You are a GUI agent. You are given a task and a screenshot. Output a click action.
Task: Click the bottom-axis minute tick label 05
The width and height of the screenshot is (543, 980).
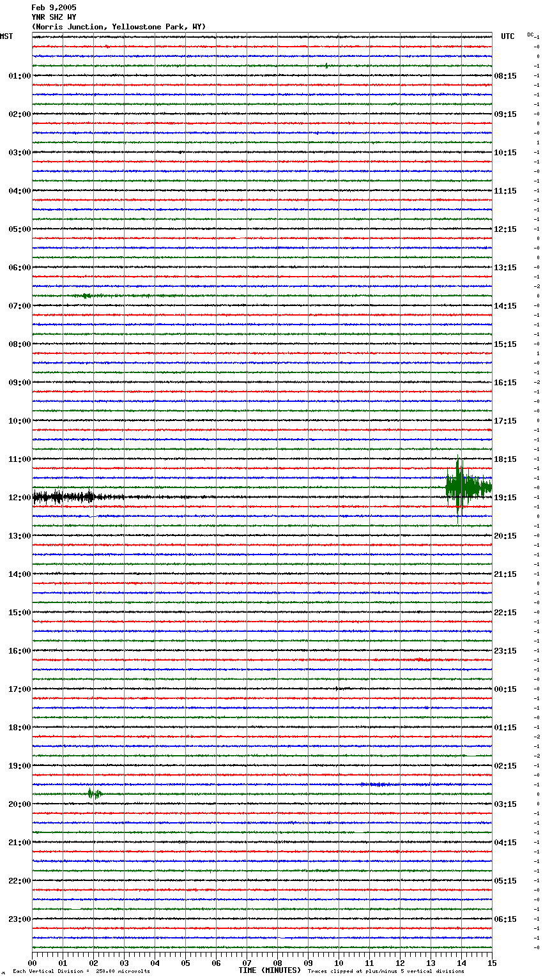point(185,963)
